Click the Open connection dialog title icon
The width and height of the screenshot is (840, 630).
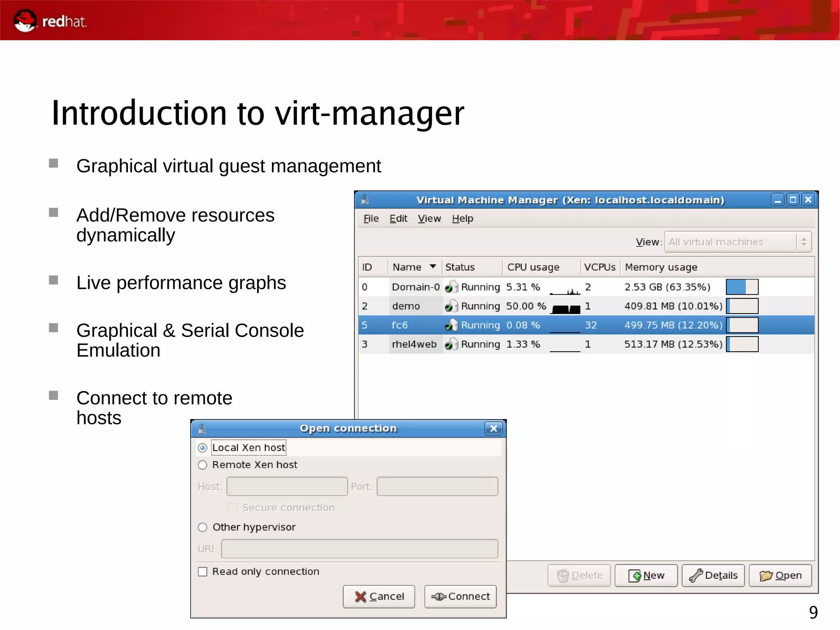coord(201,429)
